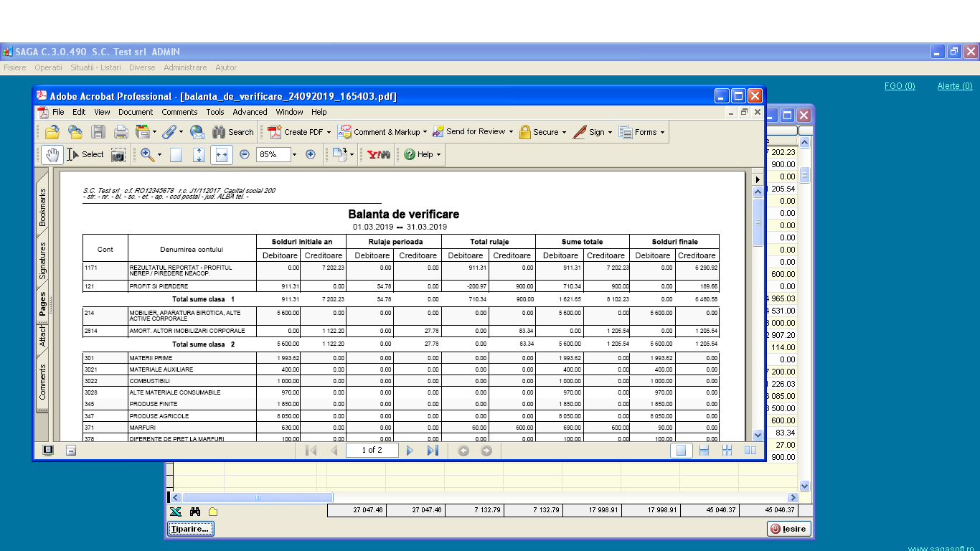The height and width of the screenshot is (551, 980).
Task: Go to the next page arrow
Action: tap(410, 451)
